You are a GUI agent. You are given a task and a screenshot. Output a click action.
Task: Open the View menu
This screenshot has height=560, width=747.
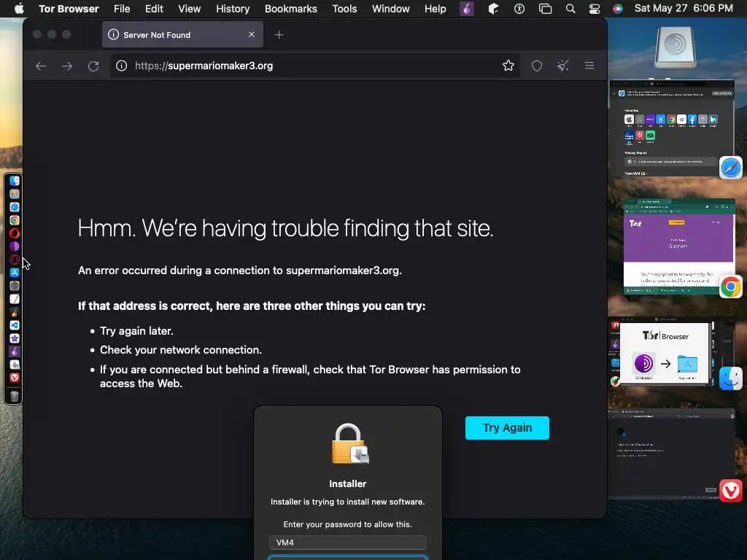[189, 9]
